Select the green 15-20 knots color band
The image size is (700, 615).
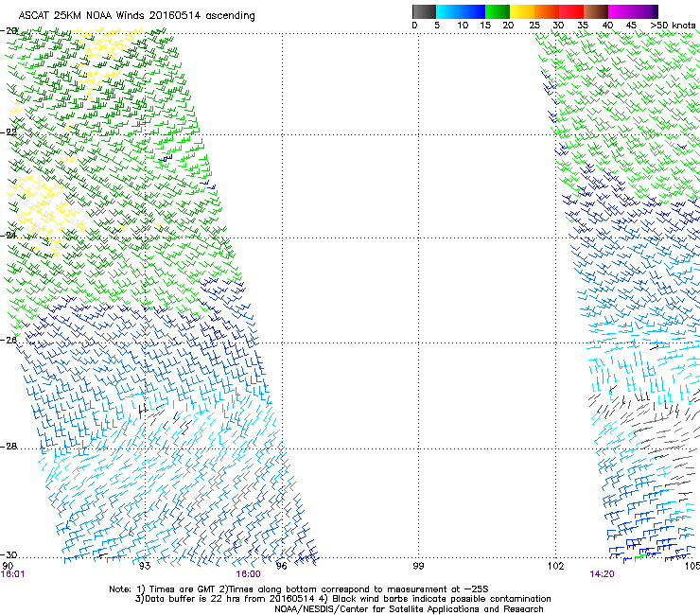498,11
